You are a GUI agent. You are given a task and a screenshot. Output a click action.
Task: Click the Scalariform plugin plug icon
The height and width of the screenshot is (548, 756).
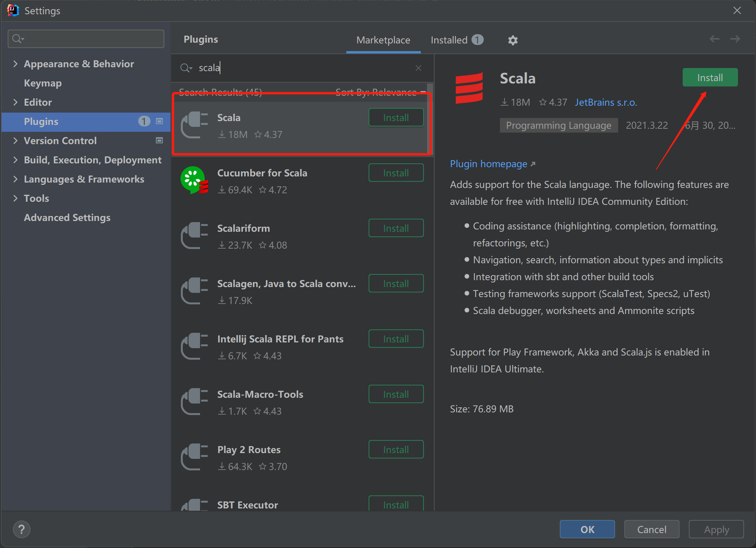[x=194, y=236]
